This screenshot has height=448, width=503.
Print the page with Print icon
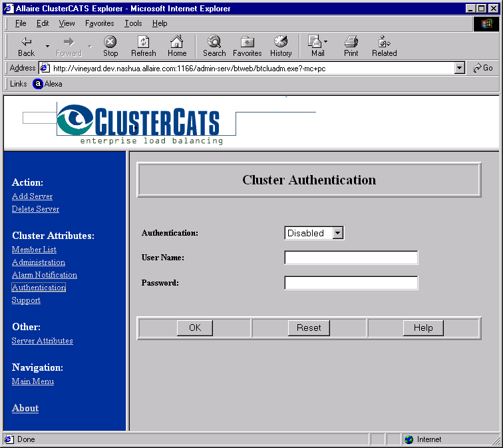click(x=351, y=41)
